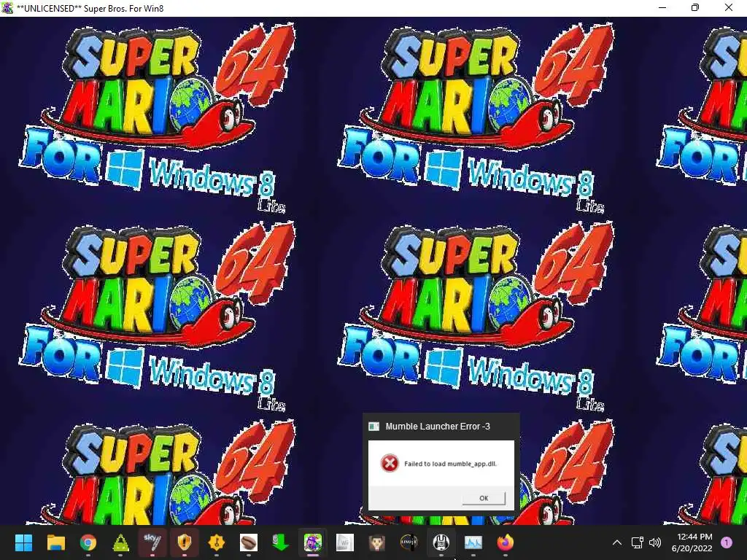The width and height of the screenshot is (747, 560).
Task: Open the green download arrow app
Action: [281, 542]
